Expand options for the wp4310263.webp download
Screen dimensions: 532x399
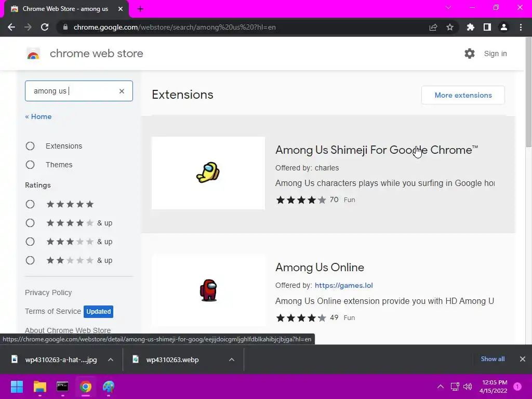(232, 360)
